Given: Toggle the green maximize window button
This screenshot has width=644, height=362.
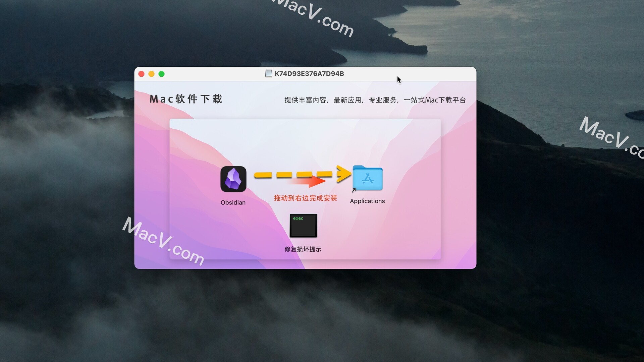Looking at the screenshot, I should tap(162, 74).
